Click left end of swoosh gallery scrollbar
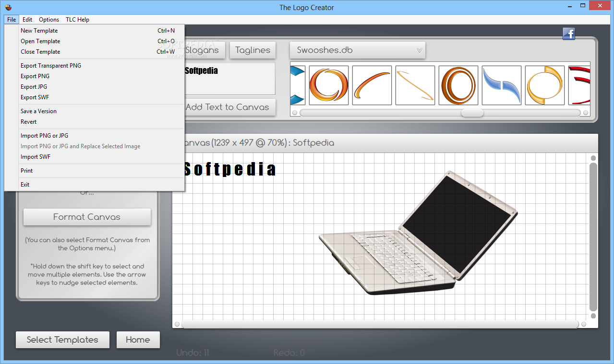This screenshot has width=614, height=364. coord(295,113)
